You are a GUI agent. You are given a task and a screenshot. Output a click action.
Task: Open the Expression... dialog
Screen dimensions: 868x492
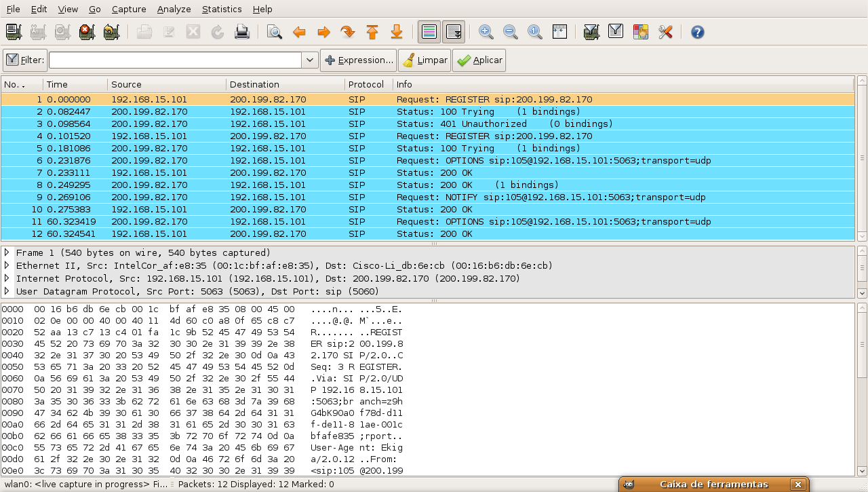pos(358,60)
